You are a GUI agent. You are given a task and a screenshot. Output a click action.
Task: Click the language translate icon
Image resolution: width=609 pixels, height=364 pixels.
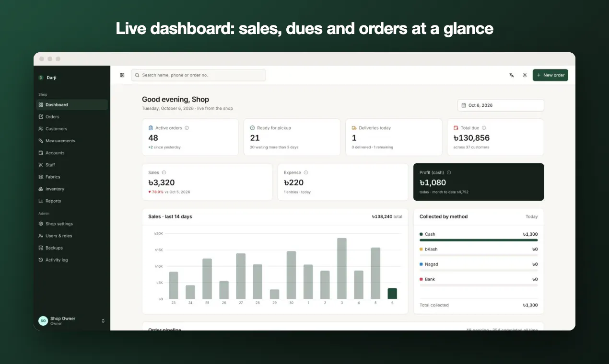point(512,75)
